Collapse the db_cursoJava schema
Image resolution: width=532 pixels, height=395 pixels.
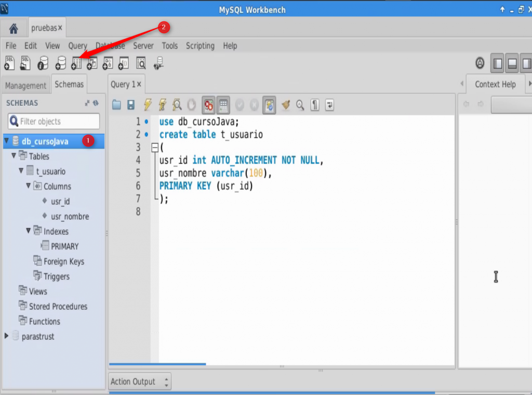point(5,141)
